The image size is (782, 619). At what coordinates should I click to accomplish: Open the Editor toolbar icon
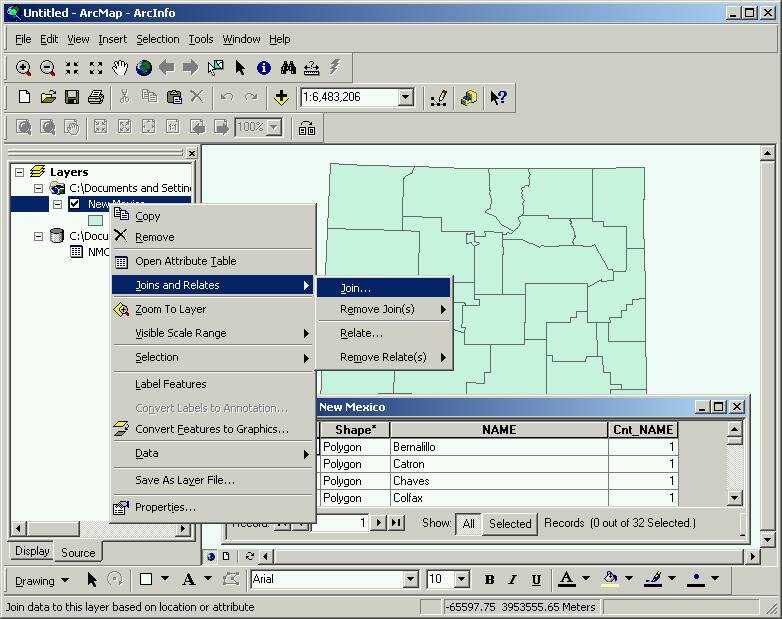[438, 98]
